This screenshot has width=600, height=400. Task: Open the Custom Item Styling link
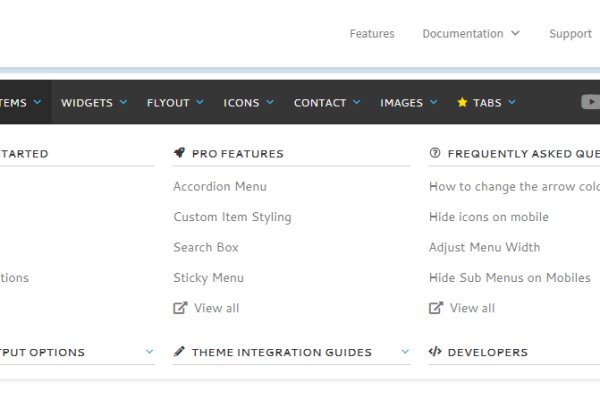click(232, 217)
